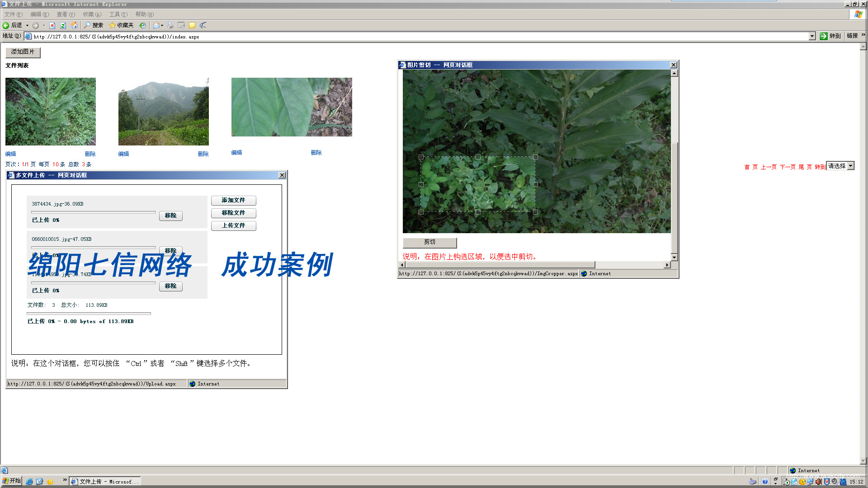Open the 查看(V) menu
The height and width of the screenshot is (488, 868).
click(x=66, y=14)
